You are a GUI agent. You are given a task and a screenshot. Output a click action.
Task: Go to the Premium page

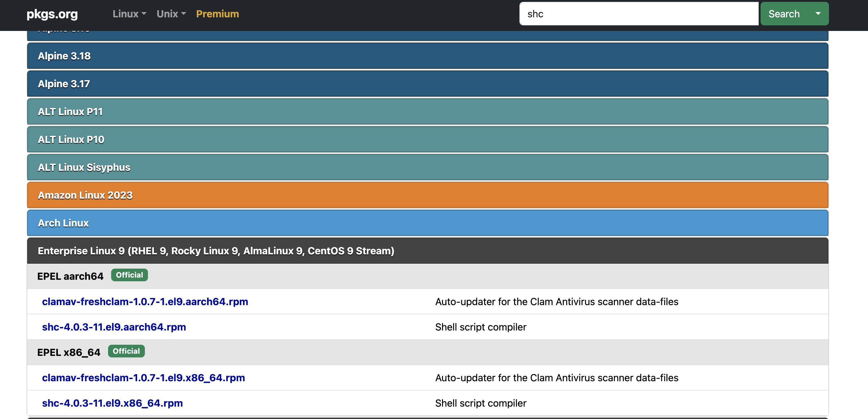tap(217, 14)
